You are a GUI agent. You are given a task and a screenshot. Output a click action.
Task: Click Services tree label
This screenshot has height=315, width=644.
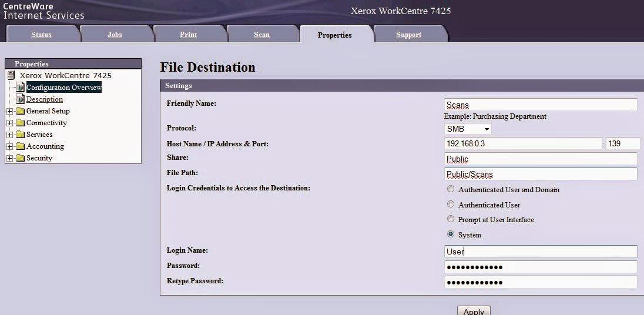coord(39,135)
